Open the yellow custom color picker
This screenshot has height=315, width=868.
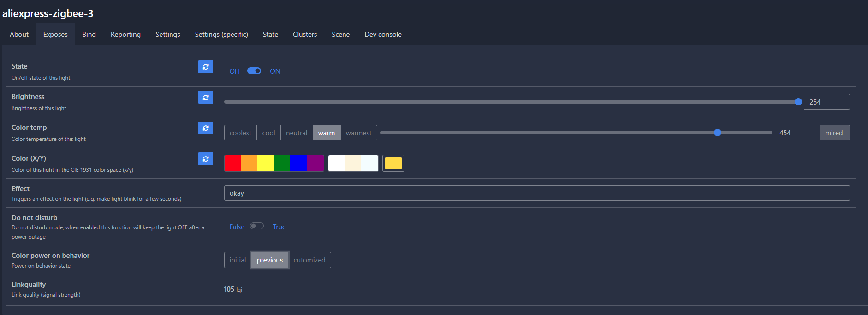click(x=393, y=163)
